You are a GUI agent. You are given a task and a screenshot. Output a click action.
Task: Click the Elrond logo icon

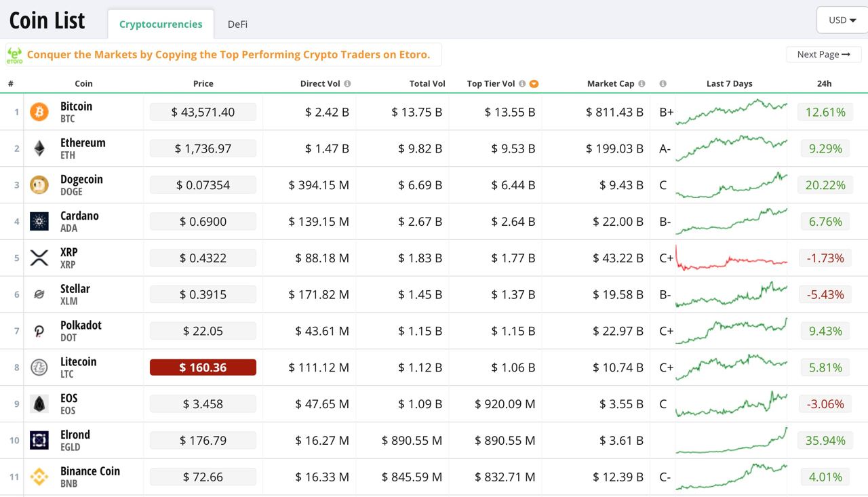(x=39, y=441)
